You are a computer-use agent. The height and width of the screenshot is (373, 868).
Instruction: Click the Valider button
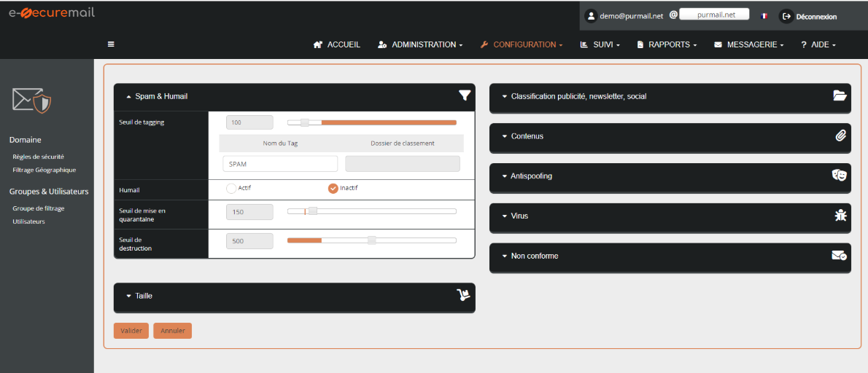tap(131, 331)
